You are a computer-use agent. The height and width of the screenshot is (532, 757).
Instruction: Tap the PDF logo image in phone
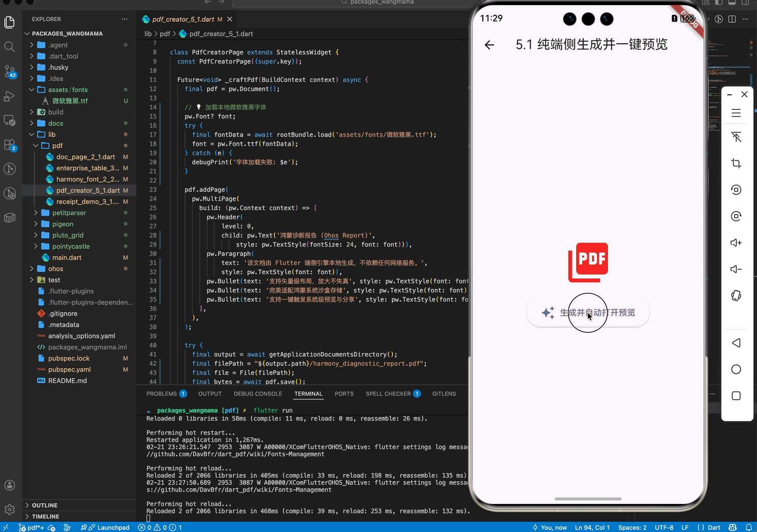[x=588, y=262]
